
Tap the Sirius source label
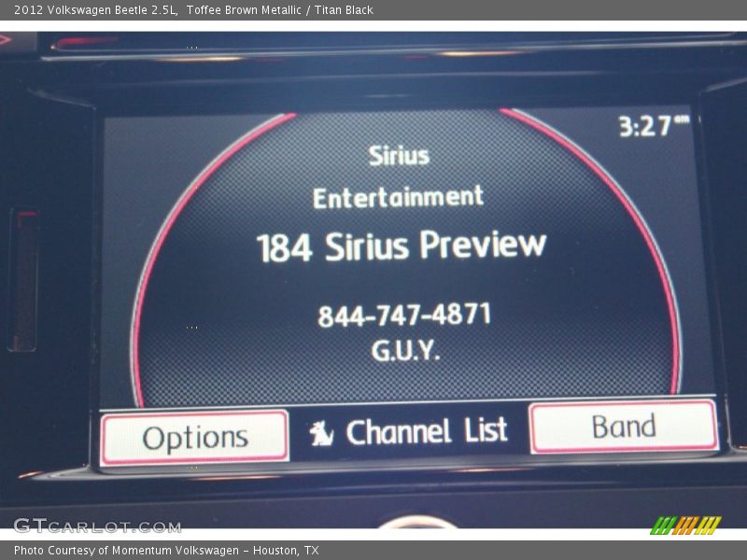399,156
